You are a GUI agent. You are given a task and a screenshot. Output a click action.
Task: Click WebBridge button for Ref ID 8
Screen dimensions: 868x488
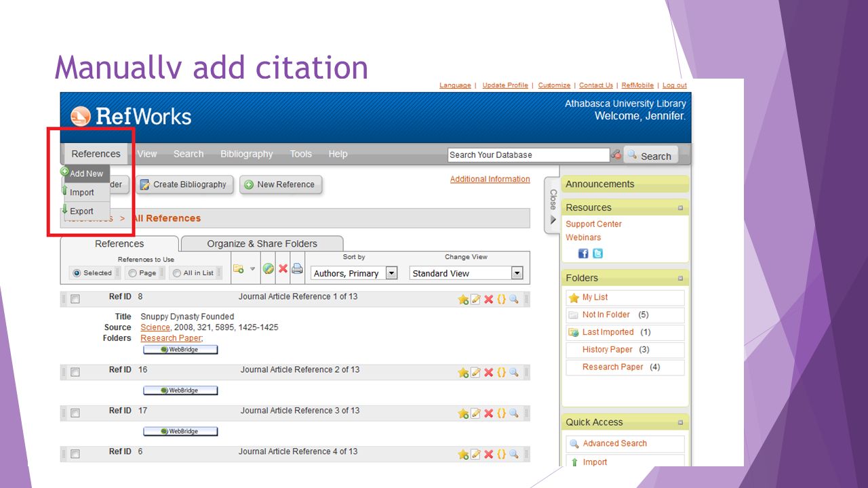coord(180,350)
